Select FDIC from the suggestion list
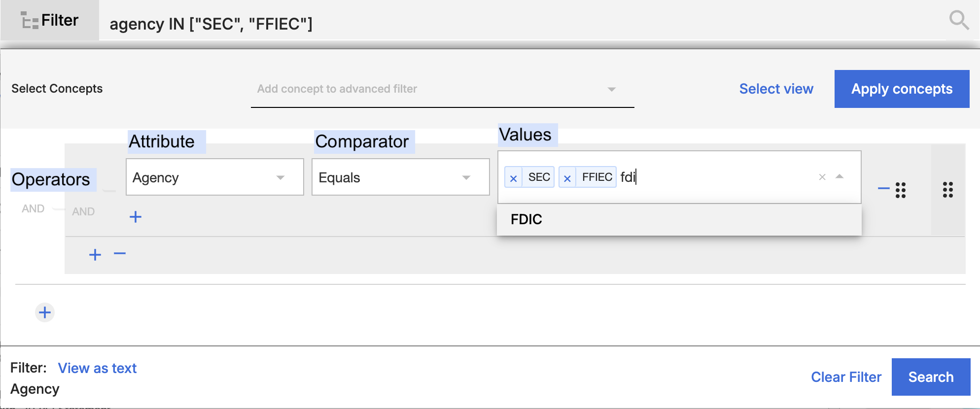The image size is (980, 409). (x=526, y=219)
